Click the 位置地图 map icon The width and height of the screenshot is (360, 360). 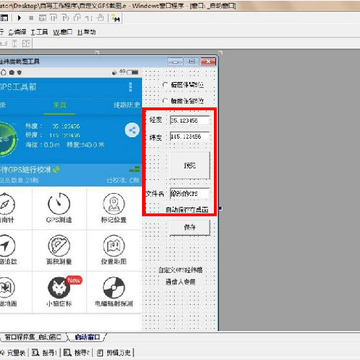(114, 246)
